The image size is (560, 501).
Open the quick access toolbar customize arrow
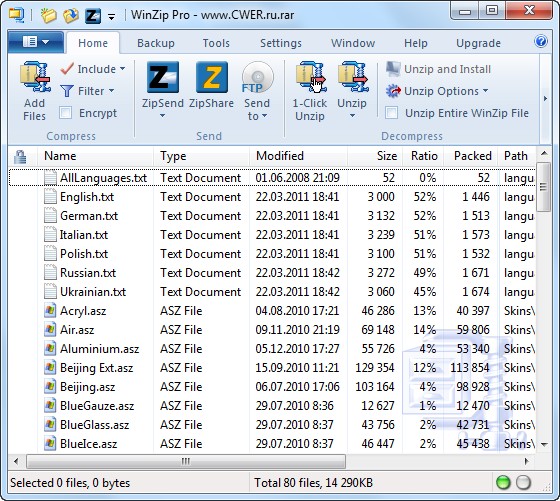point(111,16)
